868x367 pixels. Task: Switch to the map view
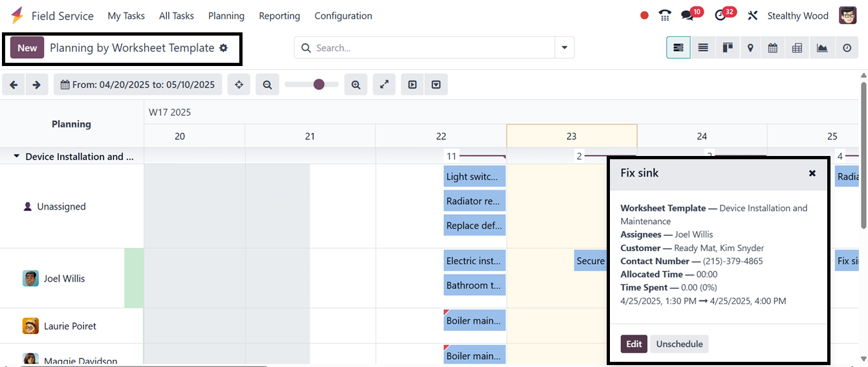750,48
